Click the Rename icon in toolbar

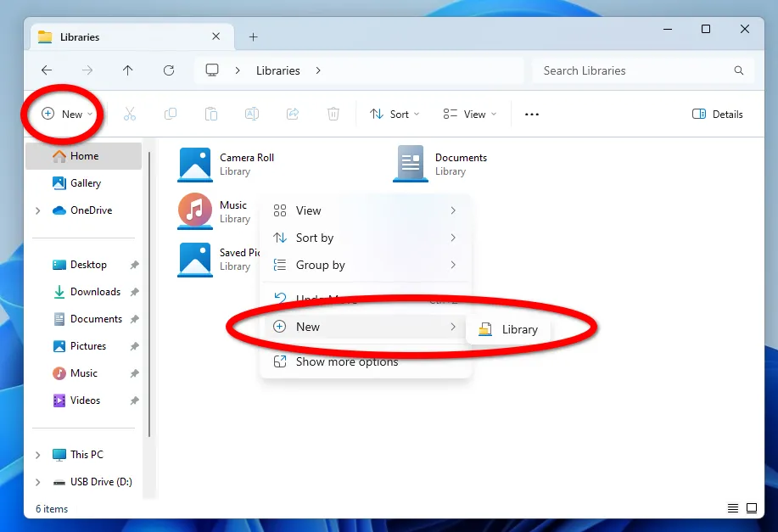[252, 114]
